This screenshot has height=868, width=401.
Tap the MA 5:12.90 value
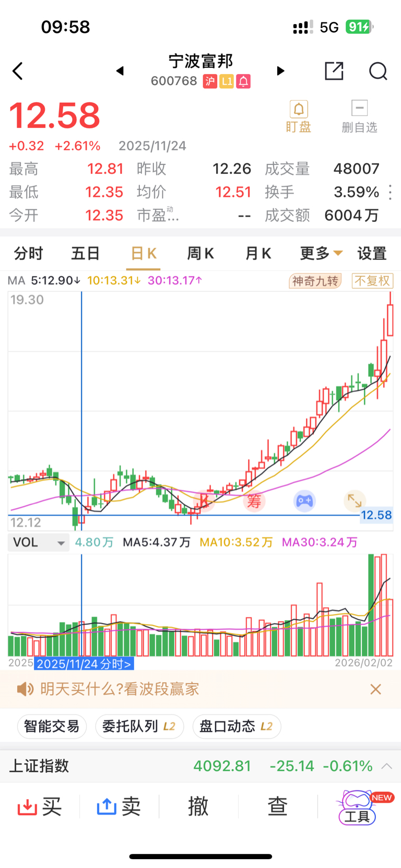pyautogui.click(x=55, y=281)
